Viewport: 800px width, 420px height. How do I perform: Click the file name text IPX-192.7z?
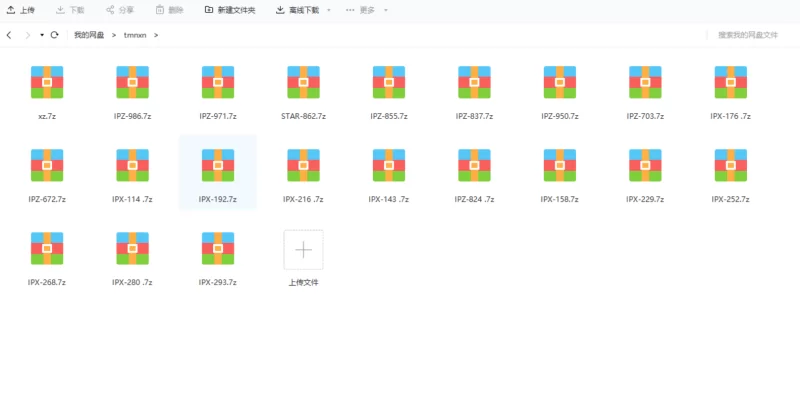218,200
